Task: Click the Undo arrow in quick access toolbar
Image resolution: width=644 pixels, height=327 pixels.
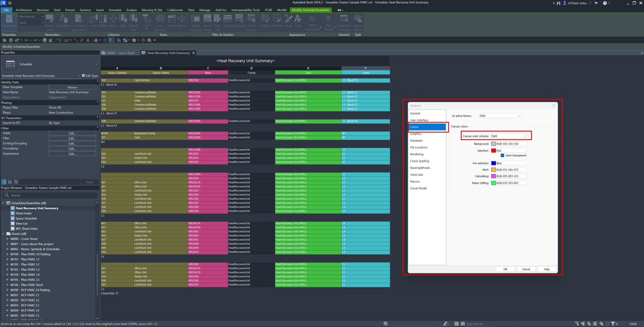Action: tap(26, 40)
